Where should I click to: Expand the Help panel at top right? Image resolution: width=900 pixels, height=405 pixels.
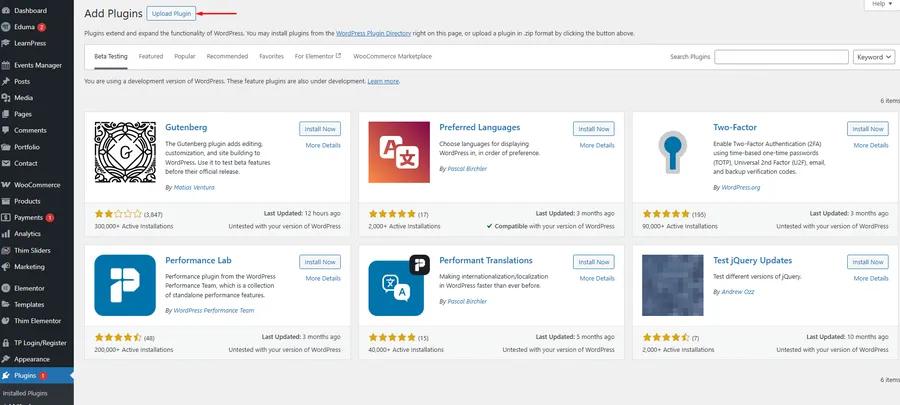(x=880, y=5)
